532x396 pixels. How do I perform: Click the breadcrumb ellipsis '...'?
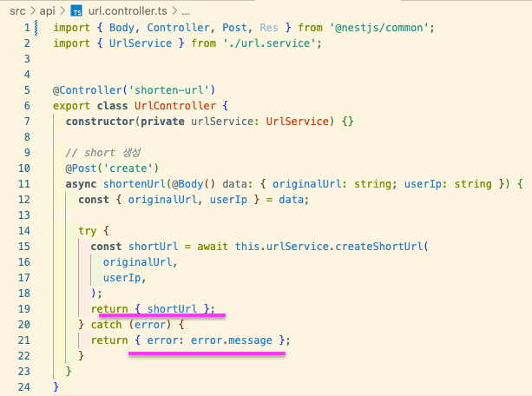click(x=185, y=12)
